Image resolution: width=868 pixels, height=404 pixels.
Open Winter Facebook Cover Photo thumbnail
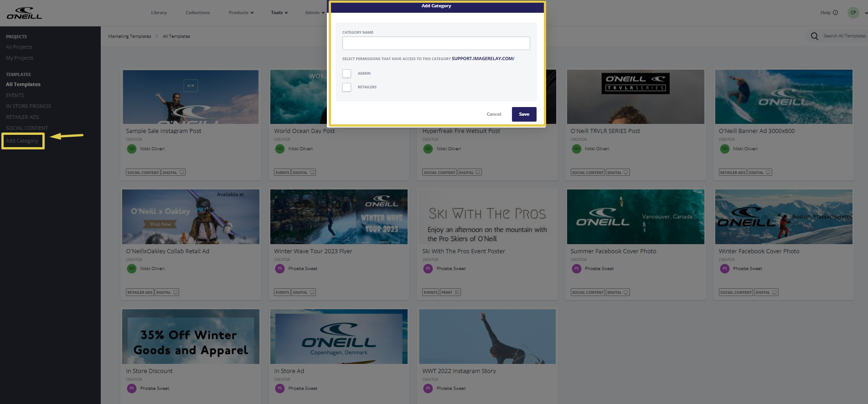[x=784, y=217]
